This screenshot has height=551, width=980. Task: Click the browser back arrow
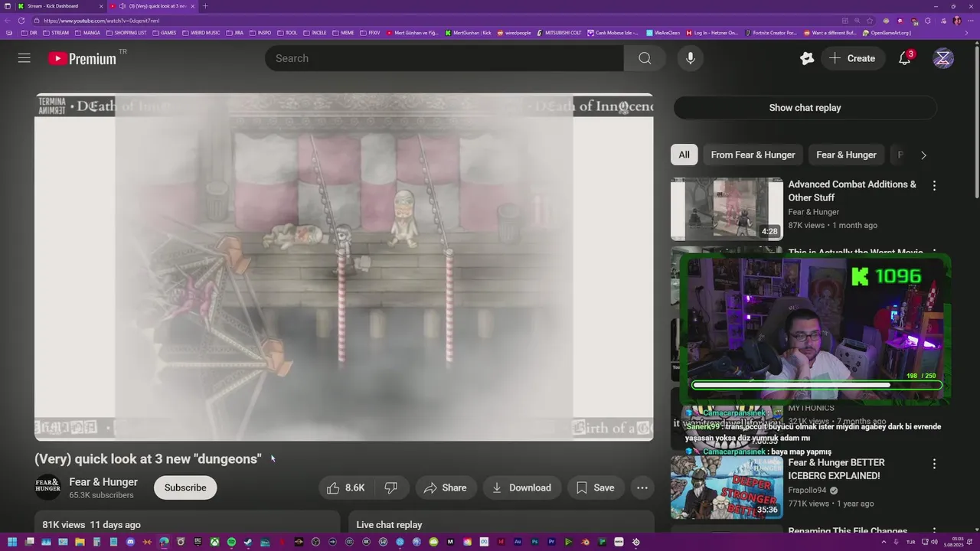point(8,21)
